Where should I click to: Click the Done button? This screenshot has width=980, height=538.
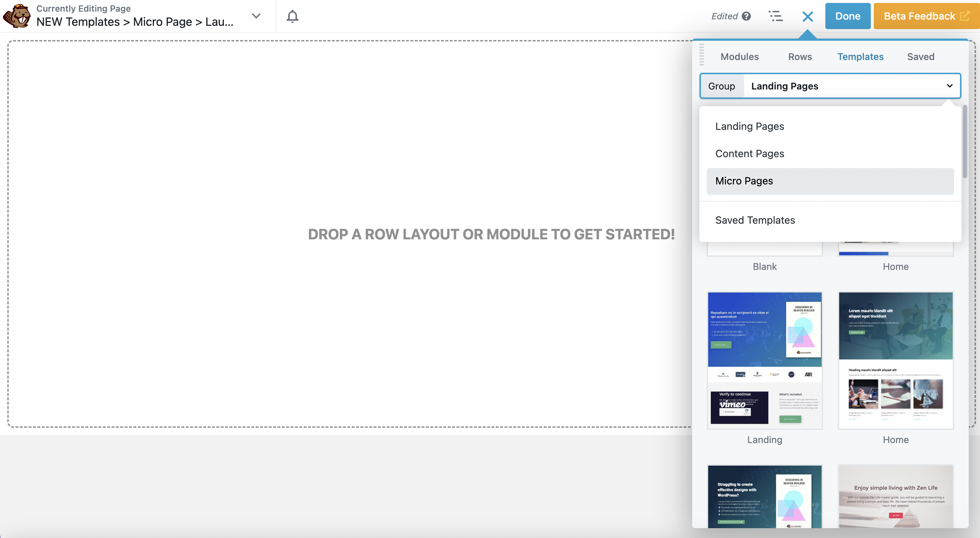(848, 16)
